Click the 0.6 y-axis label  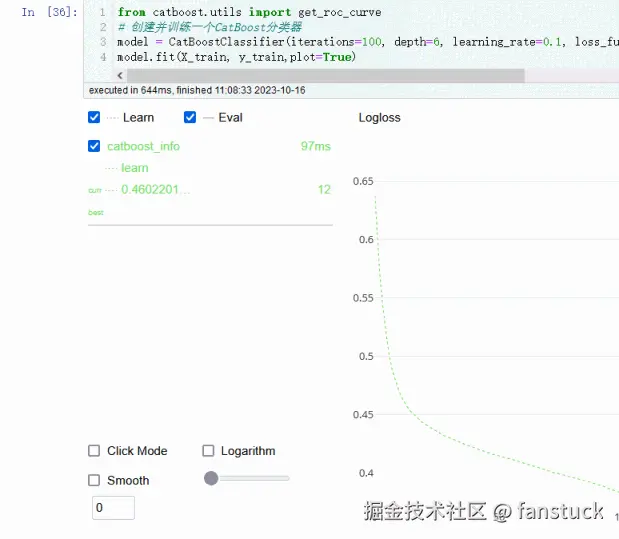coord(366,239)
